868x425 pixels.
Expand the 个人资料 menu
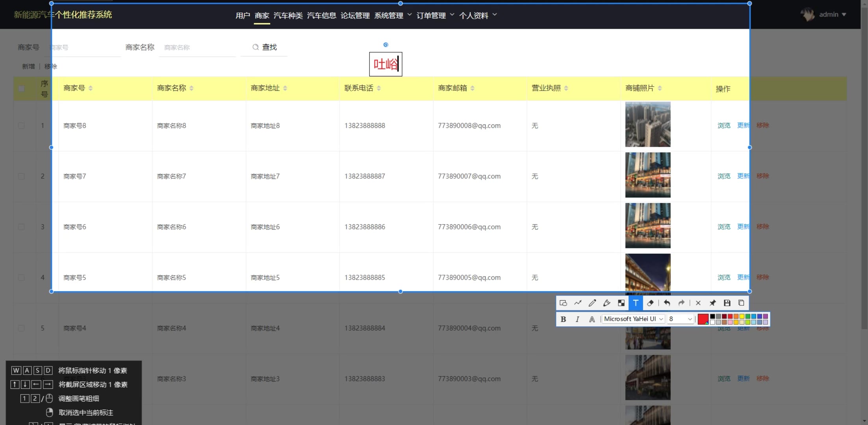click(x=478, y=15)
